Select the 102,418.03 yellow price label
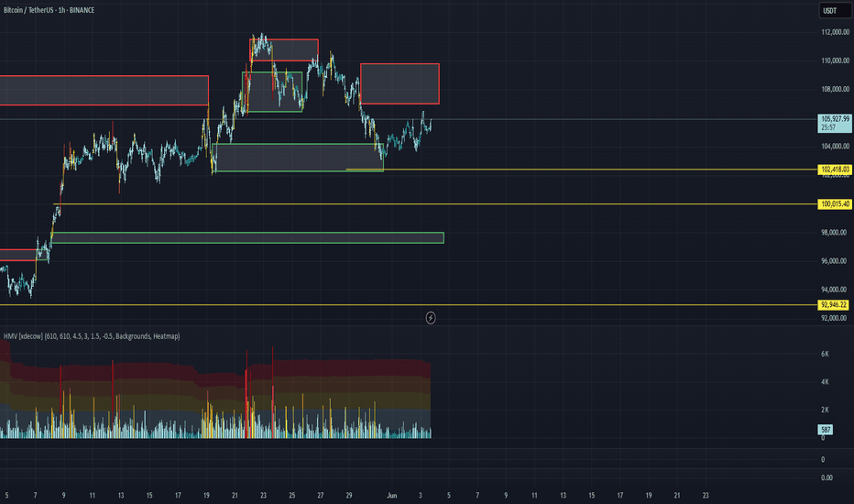The height and width of the screenshot is (504, 854). pos(835,170)
